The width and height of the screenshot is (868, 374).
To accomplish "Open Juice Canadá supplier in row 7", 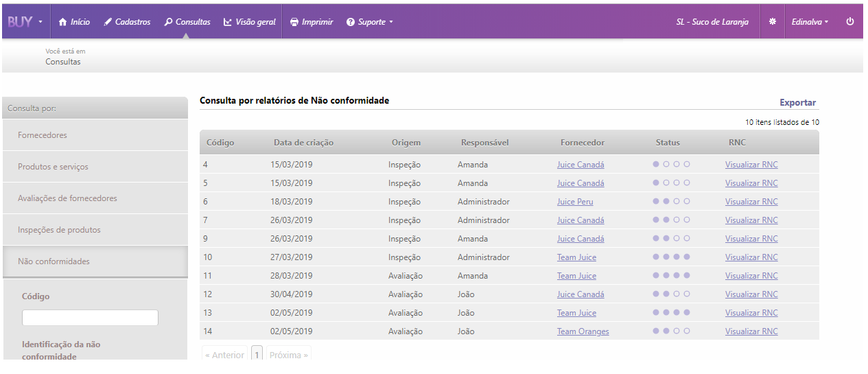I will click(x=580, y=220).
